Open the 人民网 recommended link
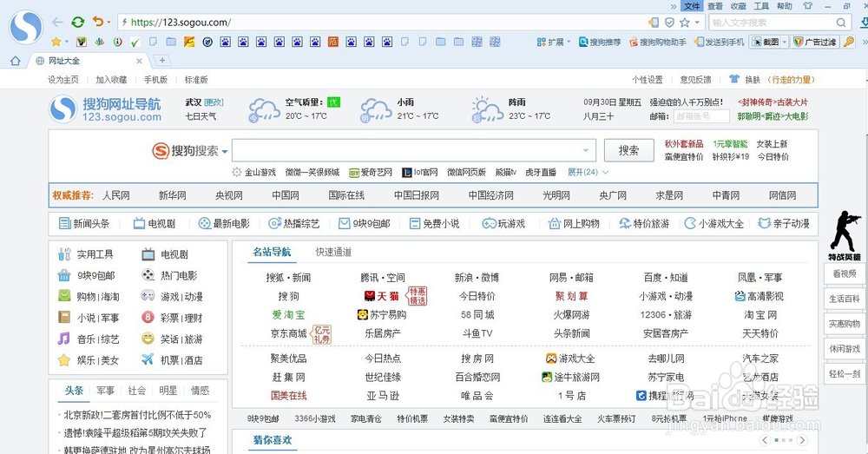The image size is (868, 454). pyautogui.click(x=116, y=195)
